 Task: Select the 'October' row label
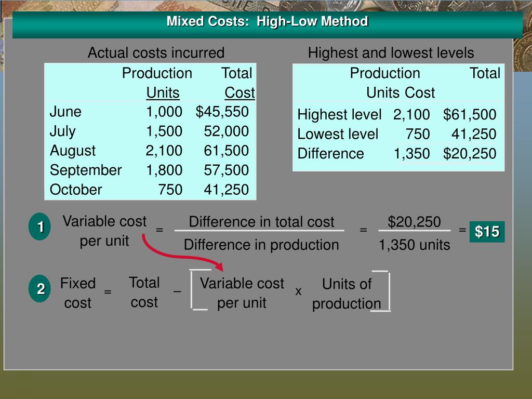click(x=76, y=190)
